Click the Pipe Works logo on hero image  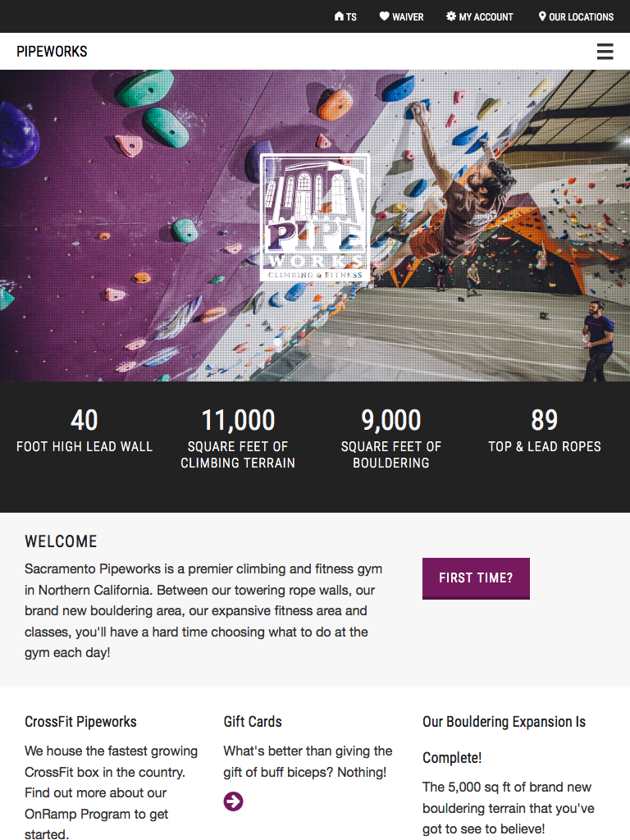[315, 218]
